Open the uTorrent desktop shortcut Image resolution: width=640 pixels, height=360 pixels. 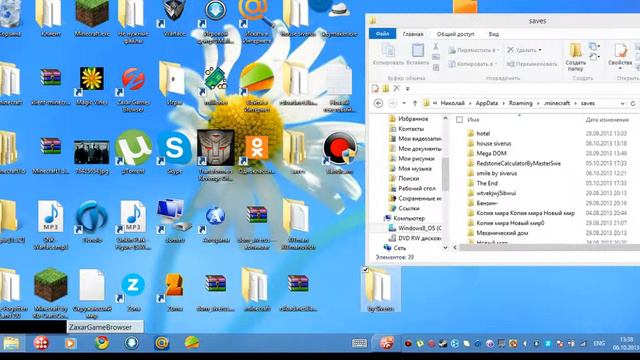[x=133, y=147]
